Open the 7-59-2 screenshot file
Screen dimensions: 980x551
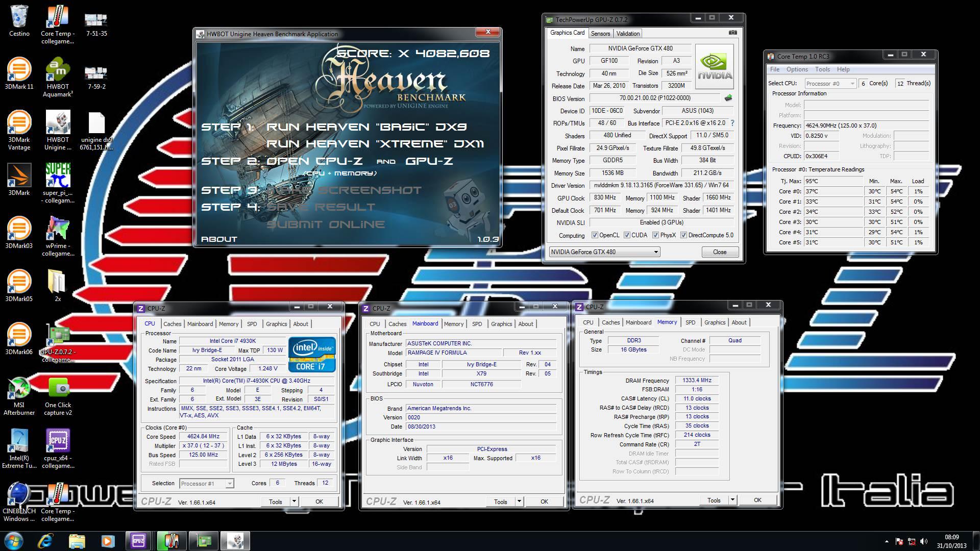click(96, 78)
